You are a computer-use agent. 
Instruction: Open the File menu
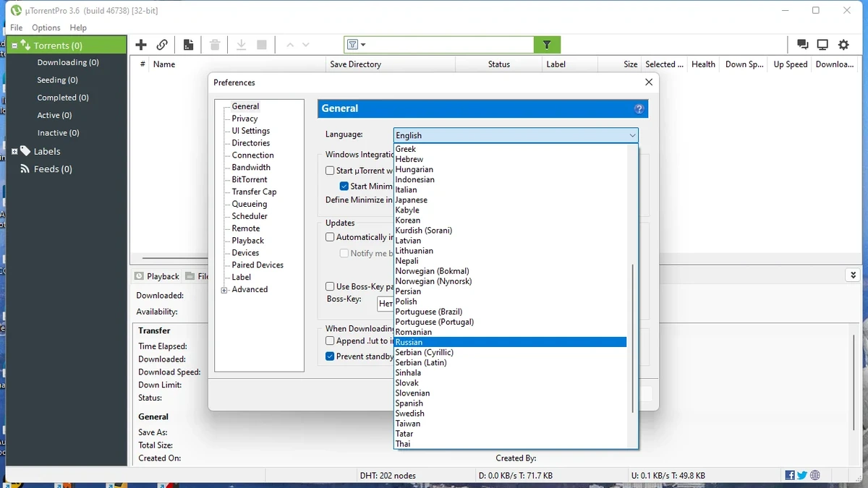16,27
